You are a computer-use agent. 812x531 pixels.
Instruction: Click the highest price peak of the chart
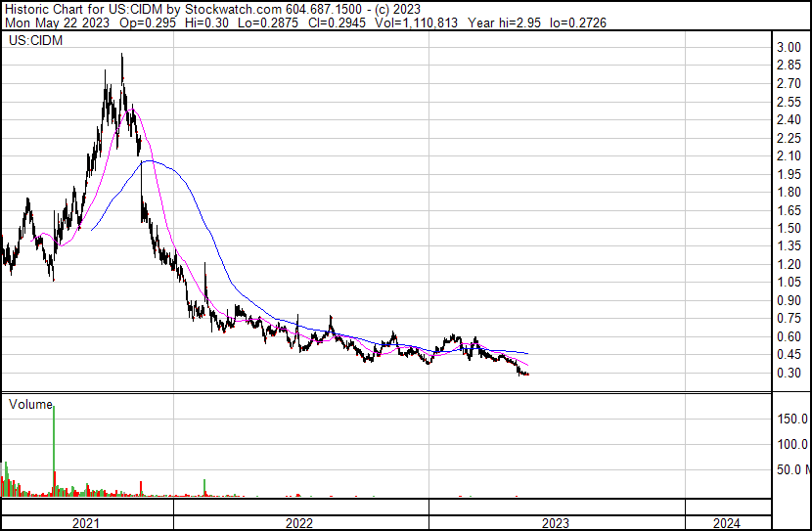coord(121,57)
